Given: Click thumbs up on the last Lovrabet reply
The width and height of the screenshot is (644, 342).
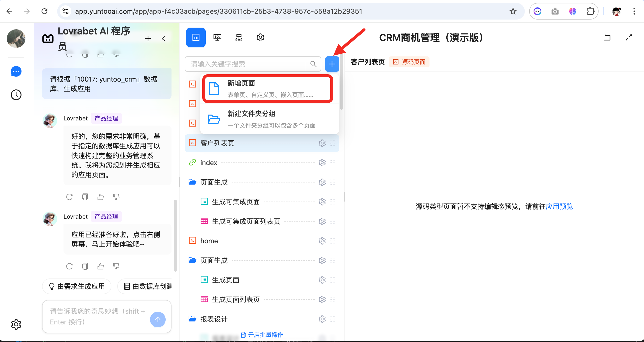Looking at the screenshot, I should [x=100, y=266].
